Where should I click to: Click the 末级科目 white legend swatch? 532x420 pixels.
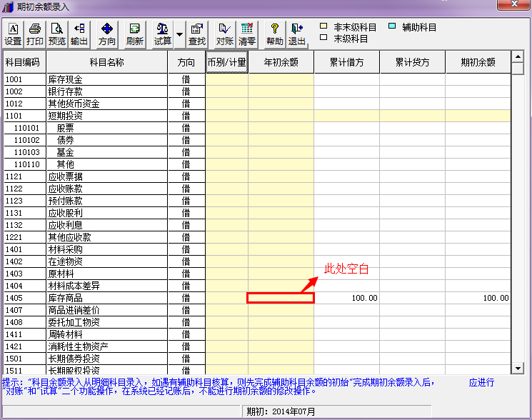323,38
